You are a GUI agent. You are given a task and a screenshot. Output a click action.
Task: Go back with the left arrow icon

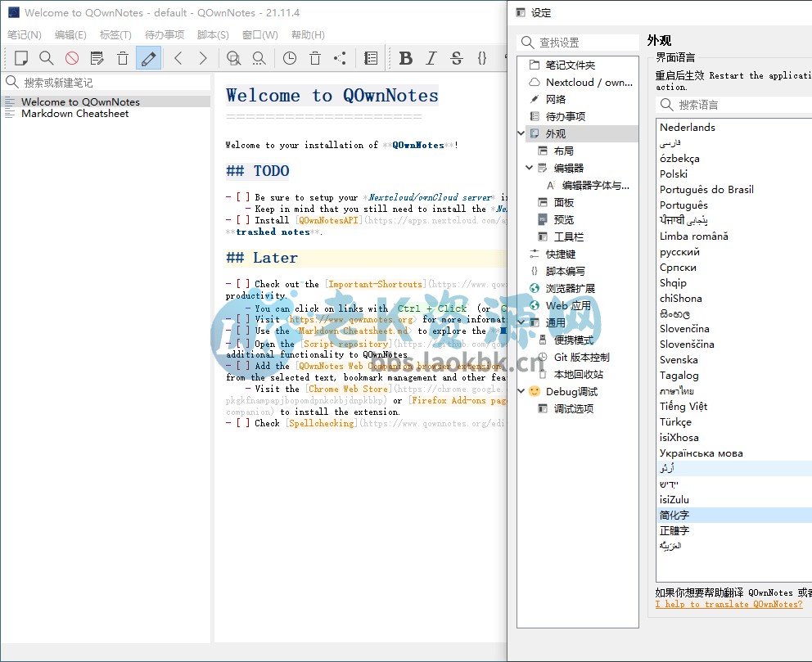pos(178,58)
